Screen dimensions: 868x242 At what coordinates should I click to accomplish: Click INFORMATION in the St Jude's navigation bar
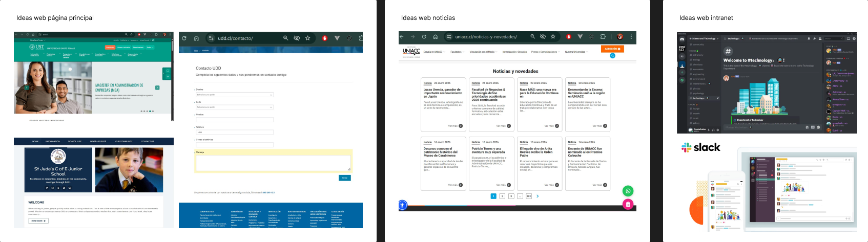[x=53, y=141]
